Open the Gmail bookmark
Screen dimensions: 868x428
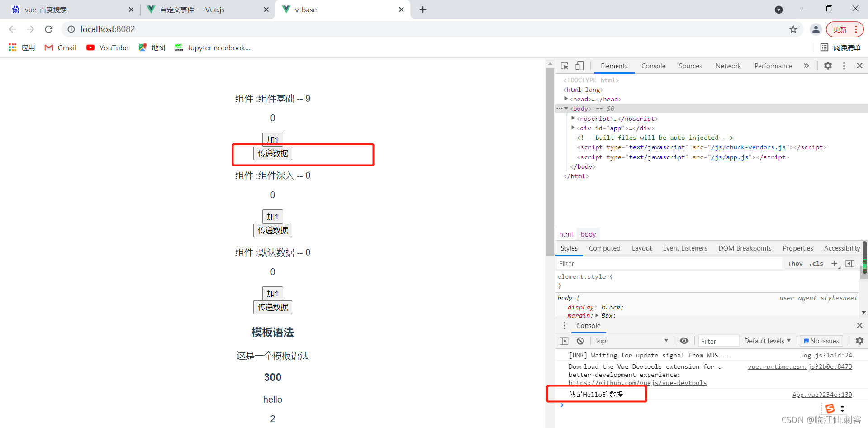pos(61,48)
